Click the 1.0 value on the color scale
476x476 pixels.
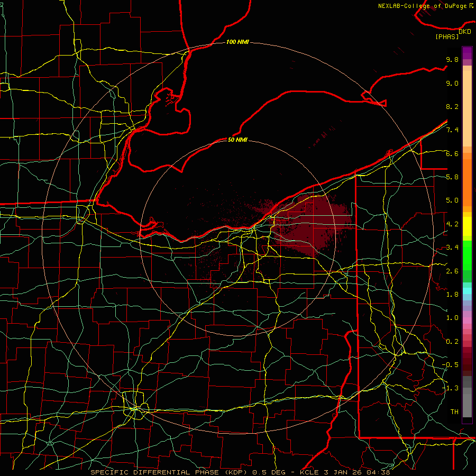click(452, 318)
